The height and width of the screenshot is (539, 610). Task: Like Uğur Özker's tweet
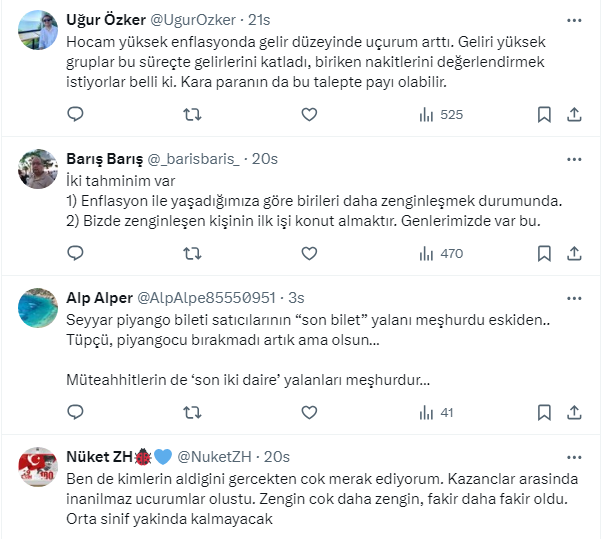pyautogui.click(x=309, y=115)
